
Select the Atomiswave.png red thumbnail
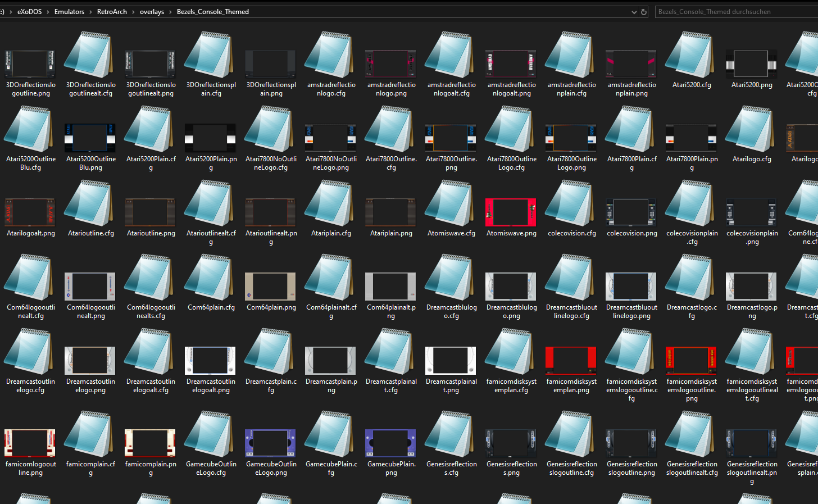[x=511, y=212]
